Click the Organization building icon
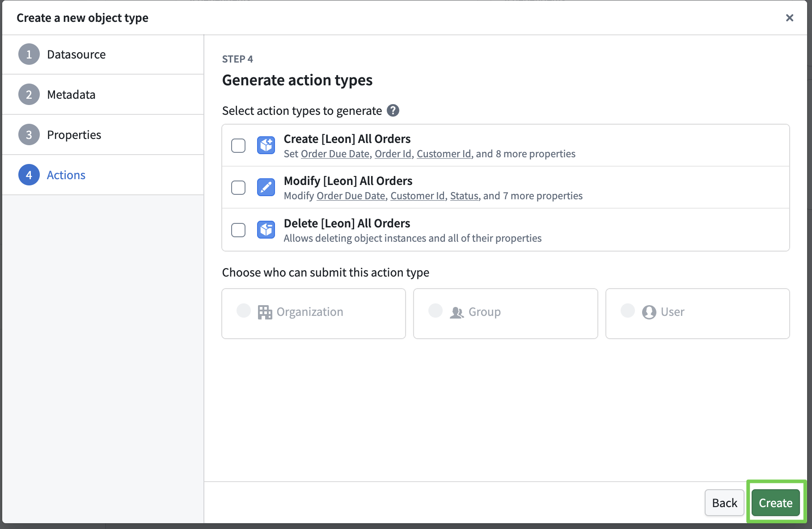This screenshot has height=529, width=812. click(x=265, y=312)
